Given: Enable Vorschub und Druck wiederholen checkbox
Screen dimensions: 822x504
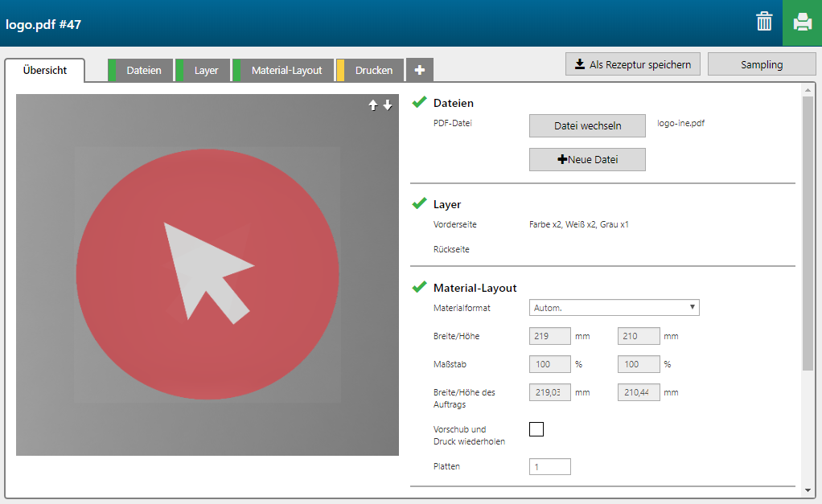Looking at the screenshot, I should (x=536, y=429).
